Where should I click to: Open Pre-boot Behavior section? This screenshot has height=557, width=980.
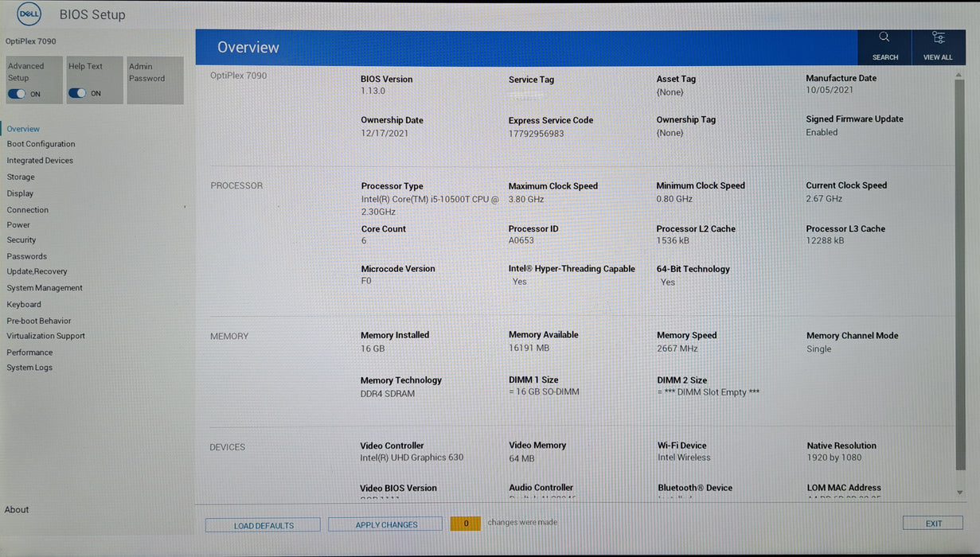click(39, 321)
